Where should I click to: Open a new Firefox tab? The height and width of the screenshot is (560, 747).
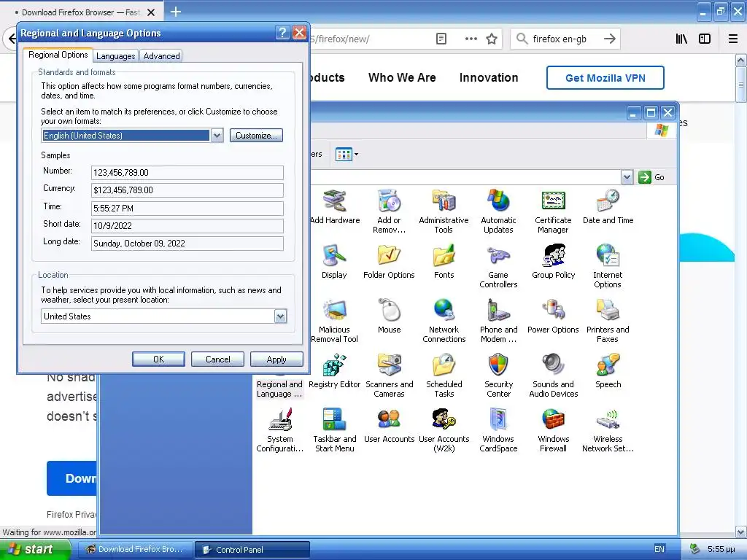coord(176,12)
